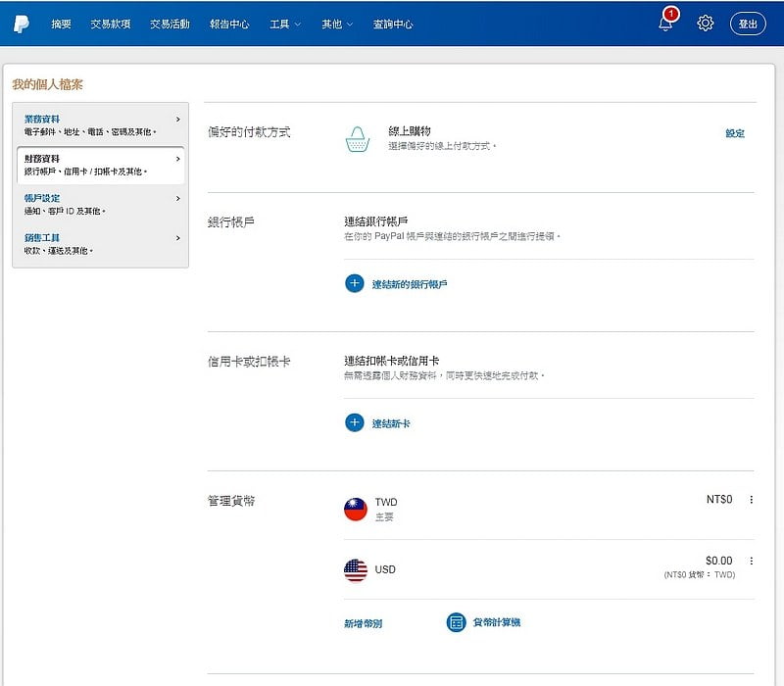Click the plus icon for 連結新卡
The width and height of the screenshot is (784, 686).
(355, 423)
